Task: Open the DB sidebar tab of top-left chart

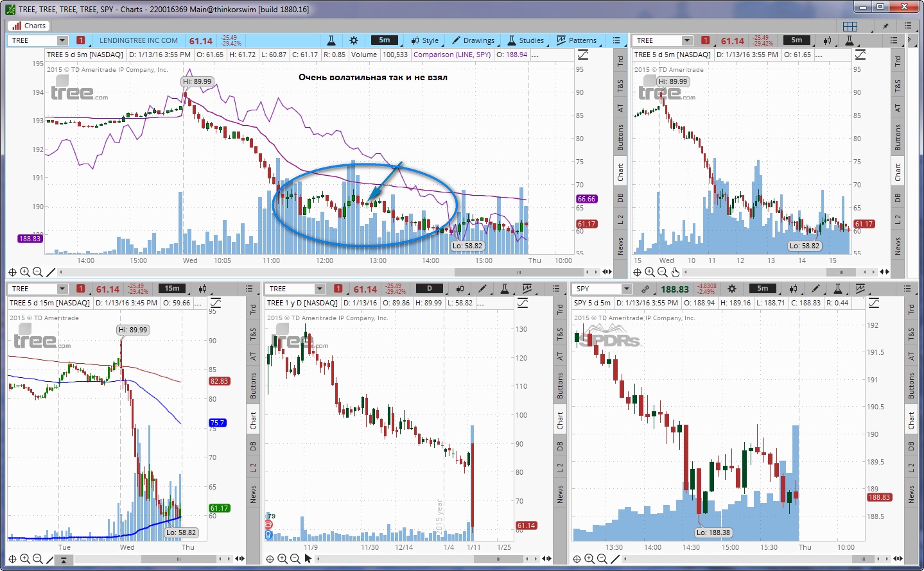Action: click(620, 197)
